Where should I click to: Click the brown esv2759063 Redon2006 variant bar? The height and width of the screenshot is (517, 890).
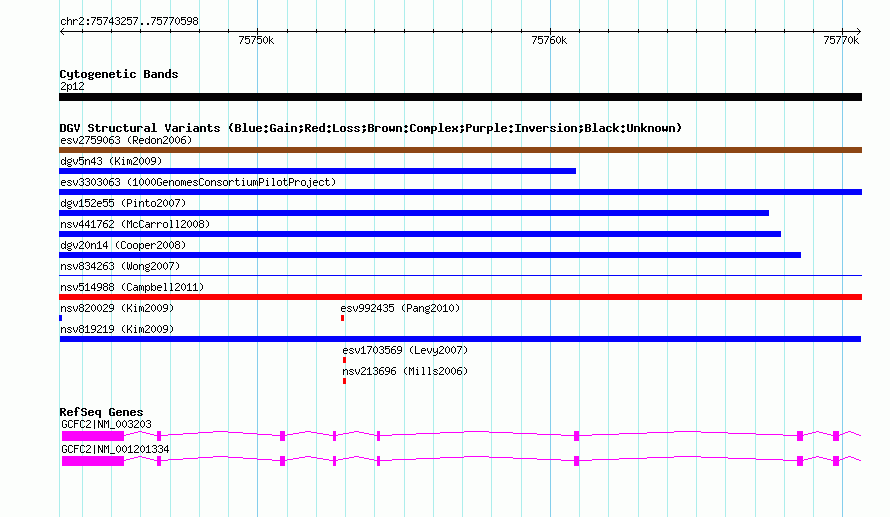pyautogui.click(x=460, y=150)
